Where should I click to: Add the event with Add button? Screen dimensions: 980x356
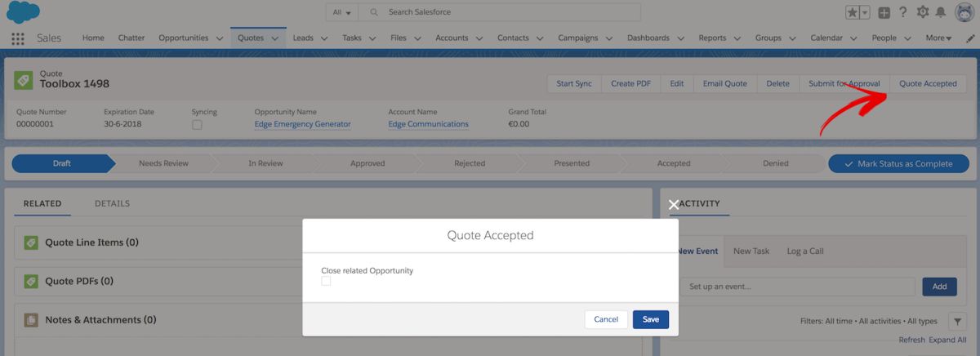click(x=939, y=287)
